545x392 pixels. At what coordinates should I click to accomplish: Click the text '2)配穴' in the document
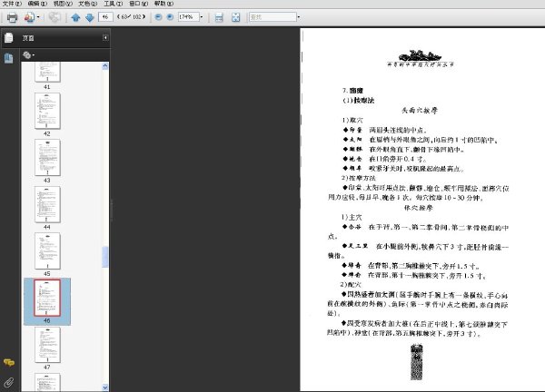point(351,285)
